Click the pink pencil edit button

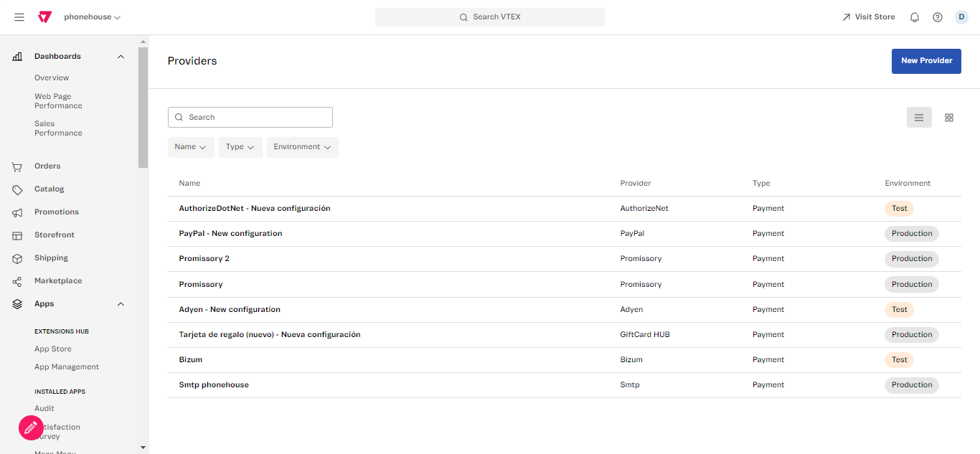tap(30, 427)
